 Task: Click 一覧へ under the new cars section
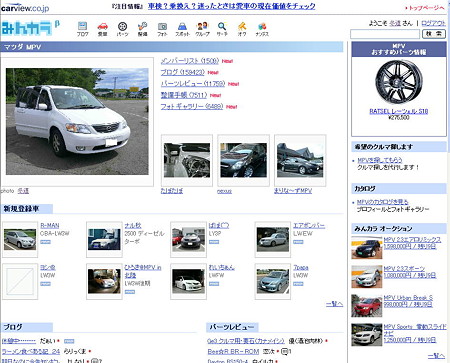(334, 304)
